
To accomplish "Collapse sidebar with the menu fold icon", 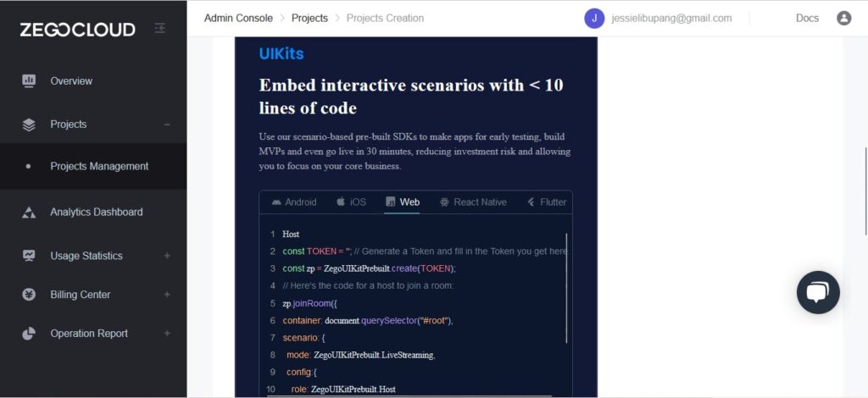I will point(159,28).
